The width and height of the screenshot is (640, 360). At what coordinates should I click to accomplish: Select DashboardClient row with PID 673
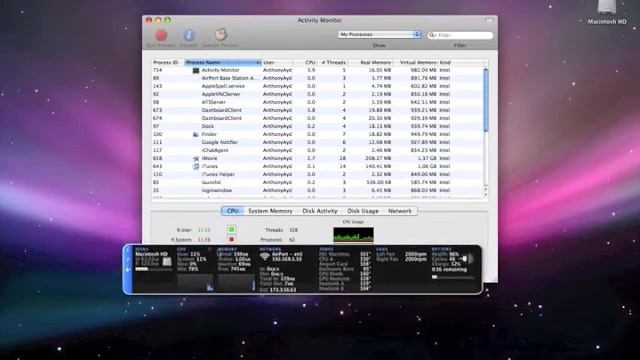point(318,110)
